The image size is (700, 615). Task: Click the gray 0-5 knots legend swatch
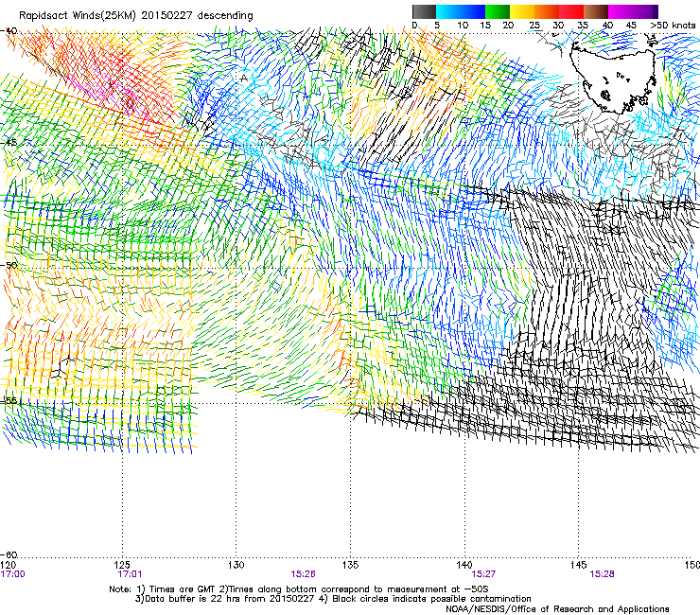(424, 11)
